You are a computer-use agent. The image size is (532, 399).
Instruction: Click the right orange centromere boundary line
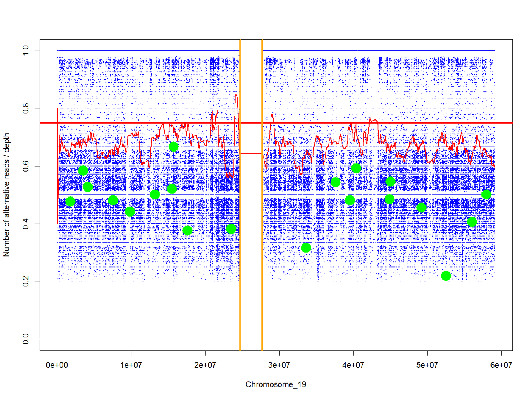[x=262, y=189]
